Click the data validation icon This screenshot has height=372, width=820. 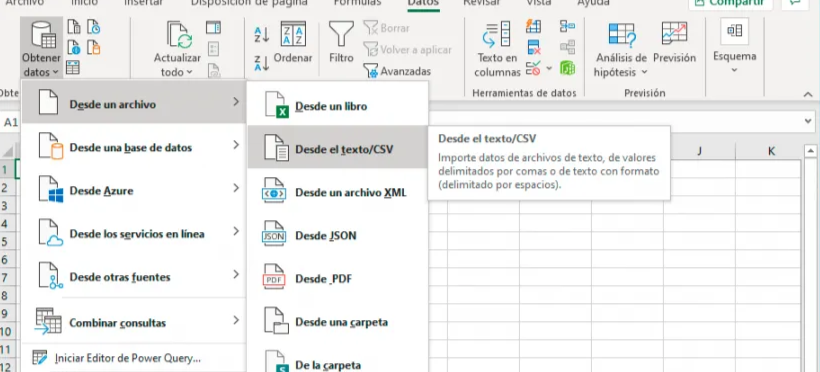click(x=533, y=68)
